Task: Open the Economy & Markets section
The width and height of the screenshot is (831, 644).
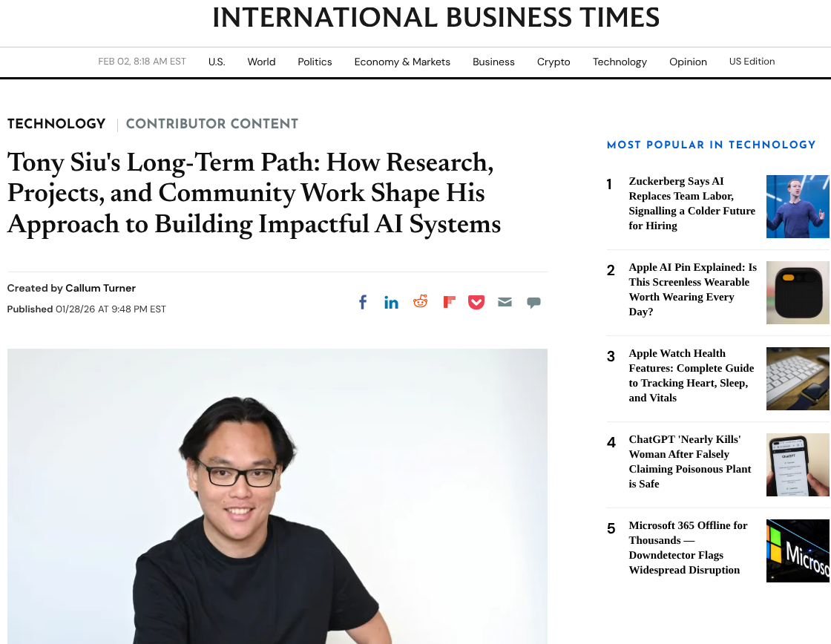Action: 402,62
